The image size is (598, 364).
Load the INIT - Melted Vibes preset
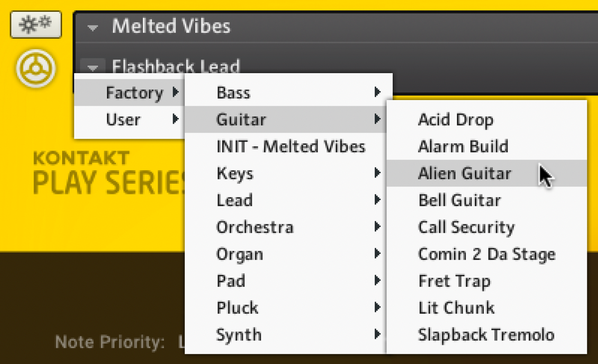point(291,147)
